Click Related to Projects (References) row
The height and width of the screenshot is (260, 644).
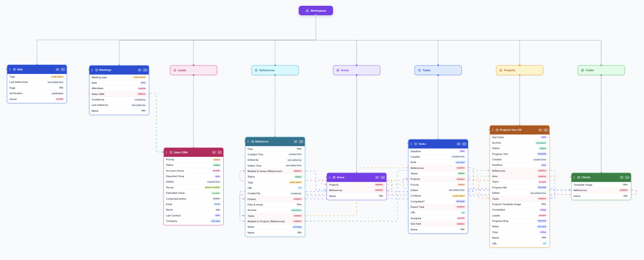275,221
